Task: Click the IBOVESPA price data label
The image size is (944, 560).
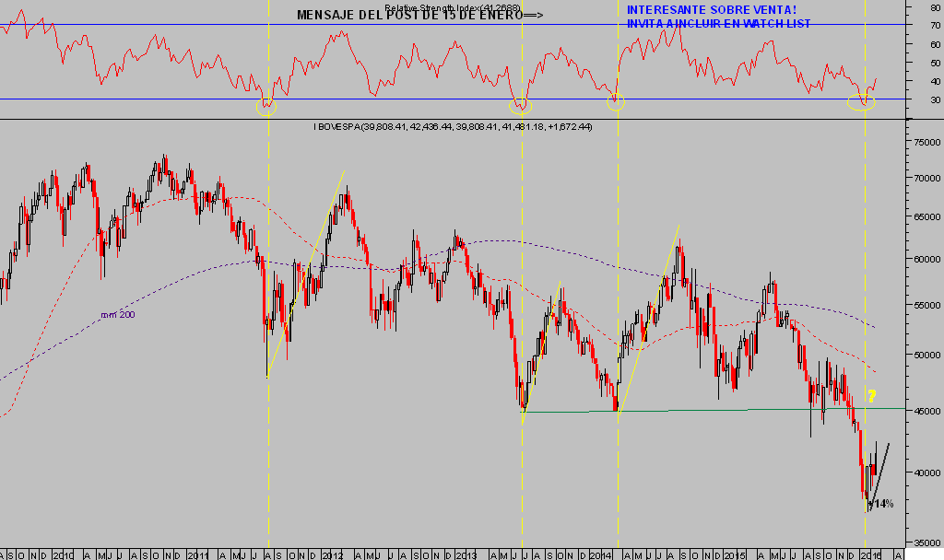Action: [x=453, y=126]
